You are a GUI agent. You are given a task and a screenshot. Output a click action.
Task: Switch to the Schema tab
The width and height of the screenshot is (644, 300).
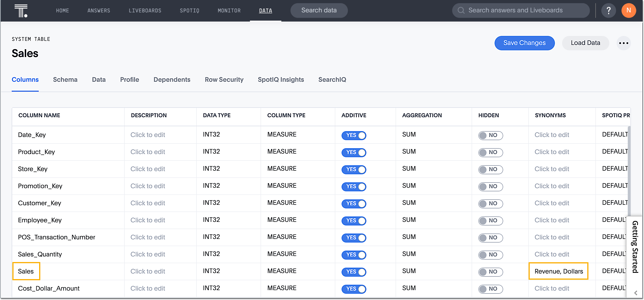pos(65,79)
